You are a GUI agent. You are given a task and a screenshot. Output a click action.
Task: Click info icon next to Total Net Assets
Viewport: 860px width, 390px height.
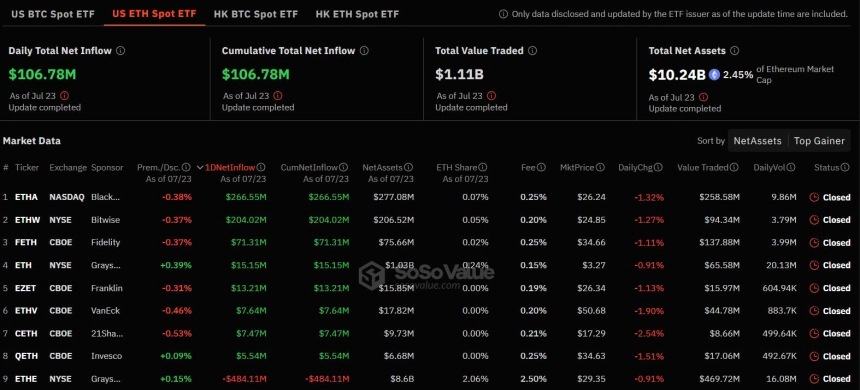734,50
